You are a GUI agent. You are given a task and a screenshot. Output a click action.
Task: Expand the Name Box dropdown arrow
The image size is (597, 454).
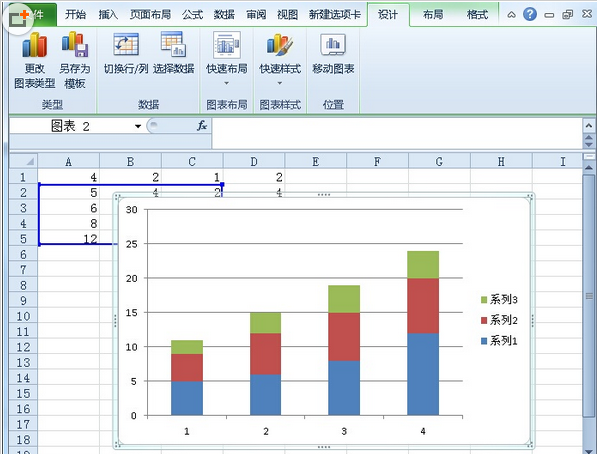[138, 126]
